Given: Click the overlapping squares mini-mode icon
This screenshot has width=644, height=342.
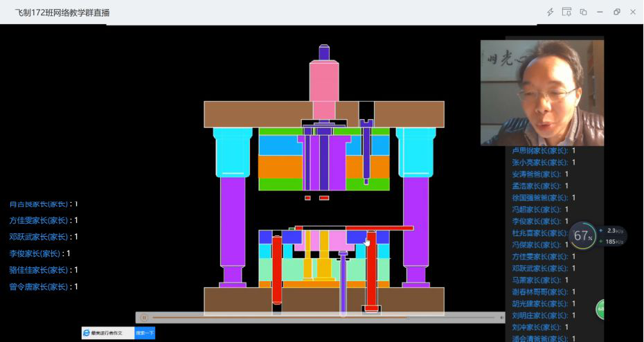Looking at the screenshot, I should pyautogui.click(x=583, y=12).
